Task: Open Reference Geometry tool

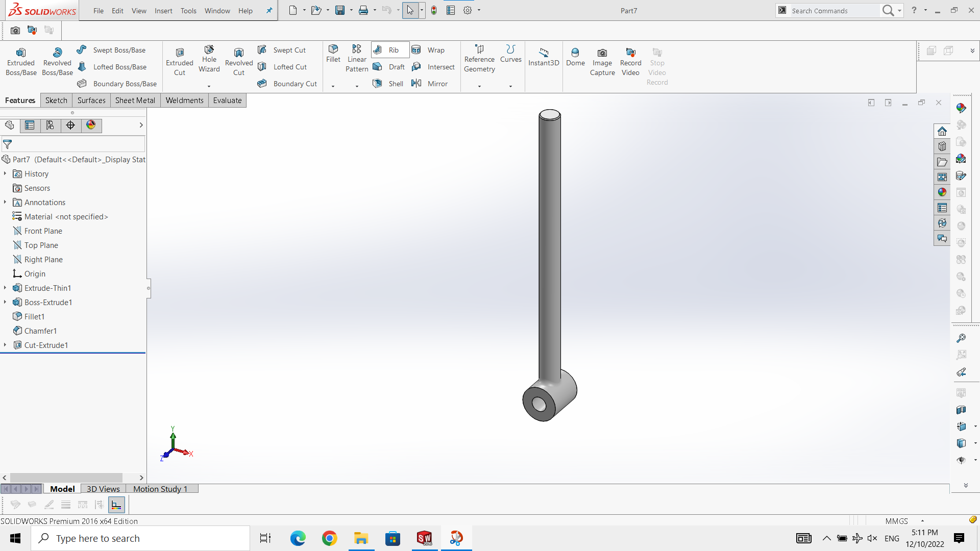Action: [x=479, y=59]
